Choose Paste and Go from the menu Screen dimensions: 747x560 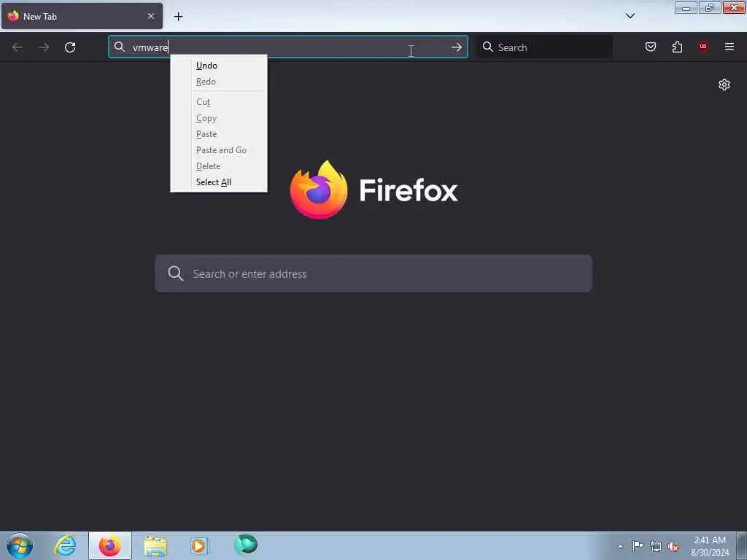[x=219, y=150]
